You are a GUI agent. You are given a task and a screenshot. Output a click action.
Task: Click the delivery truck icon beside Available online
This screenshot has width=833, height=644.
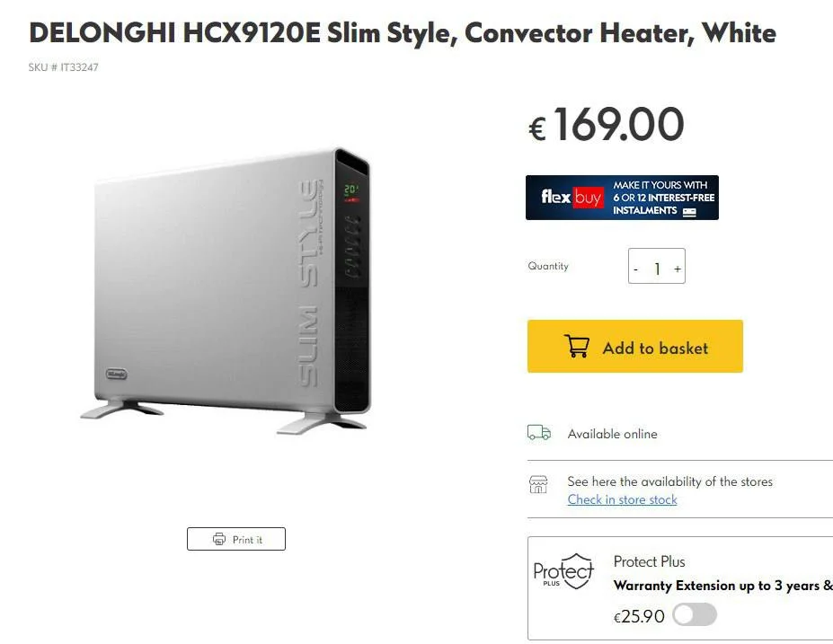538,433
